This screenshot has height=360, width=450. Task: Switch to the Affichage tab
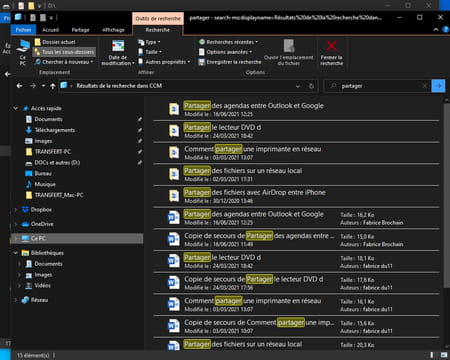tap(113, 30)
